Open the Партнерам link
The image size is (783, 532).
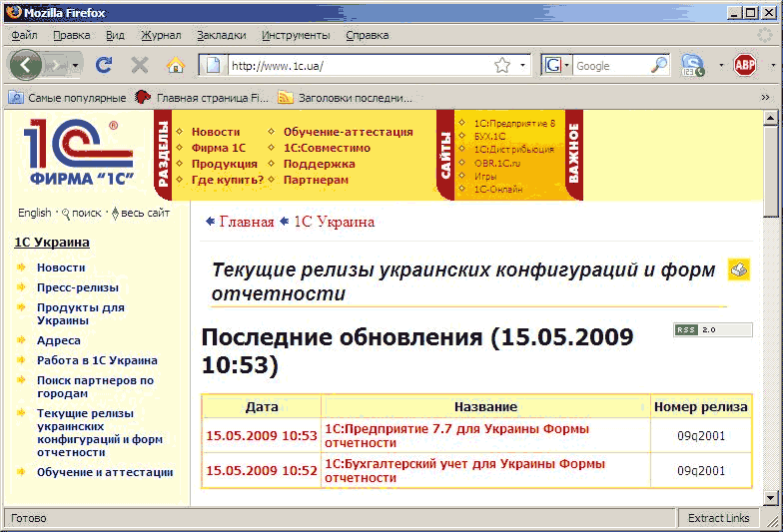[x=316, y=180]
